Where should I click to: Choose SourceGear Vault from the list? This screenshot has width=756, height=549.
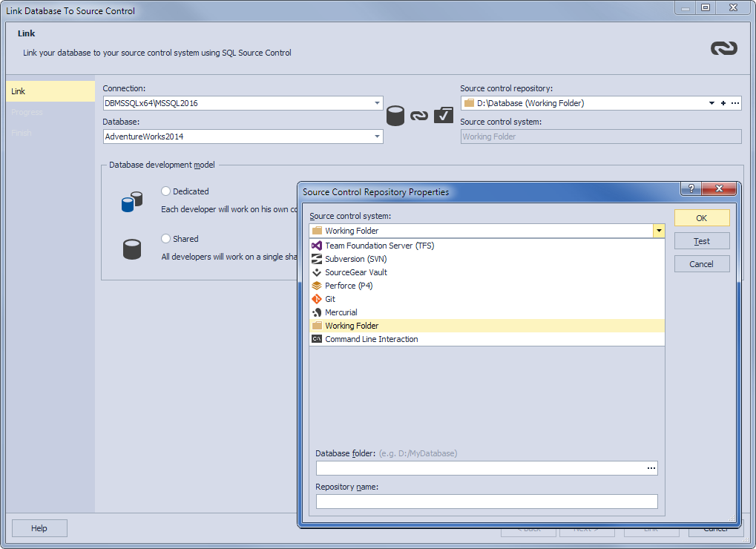[487, 272]
